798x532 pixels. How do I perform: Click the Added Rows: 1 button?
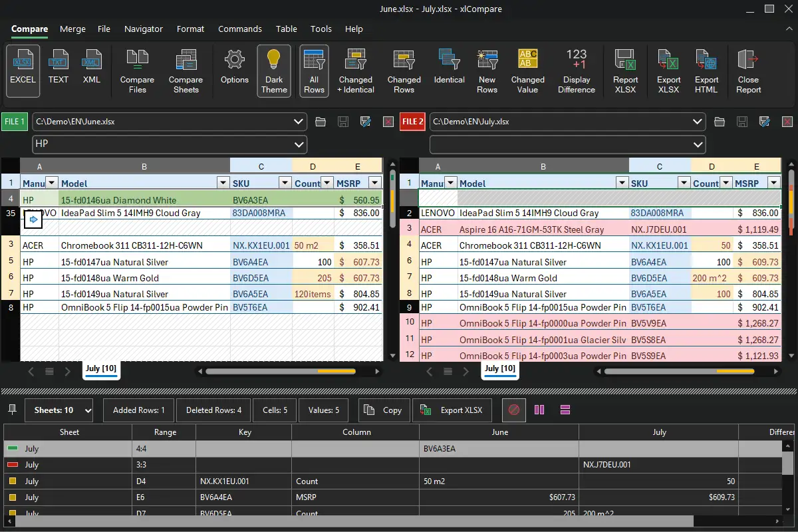coord(139,410)
